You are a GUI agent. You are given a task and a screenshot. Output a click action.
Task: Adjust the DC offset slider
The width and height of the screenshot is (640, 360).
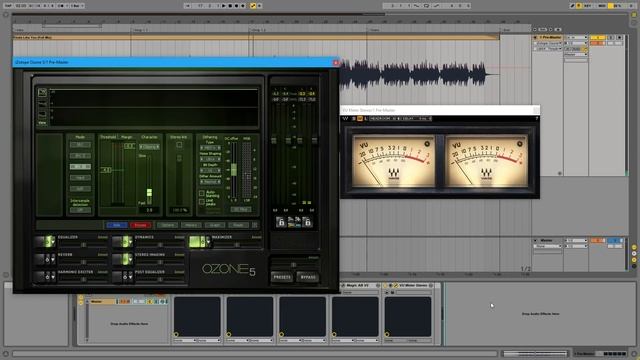pyautogui.click(x=234, y=170)
